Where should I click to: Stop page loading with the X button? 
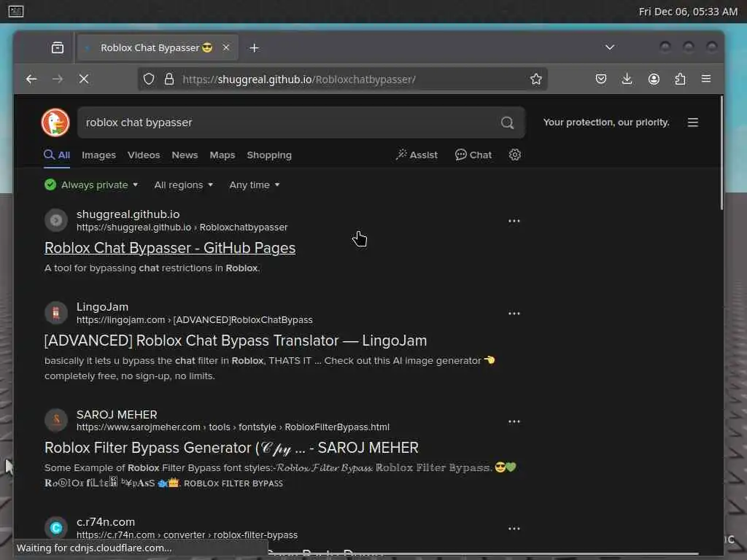tap(84, 79)
